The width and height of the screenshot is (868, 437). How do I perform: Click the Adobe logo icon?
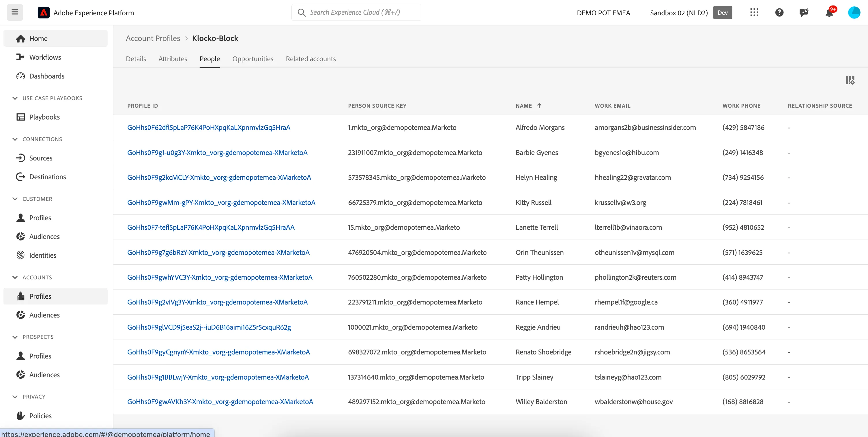coord(44,13)
